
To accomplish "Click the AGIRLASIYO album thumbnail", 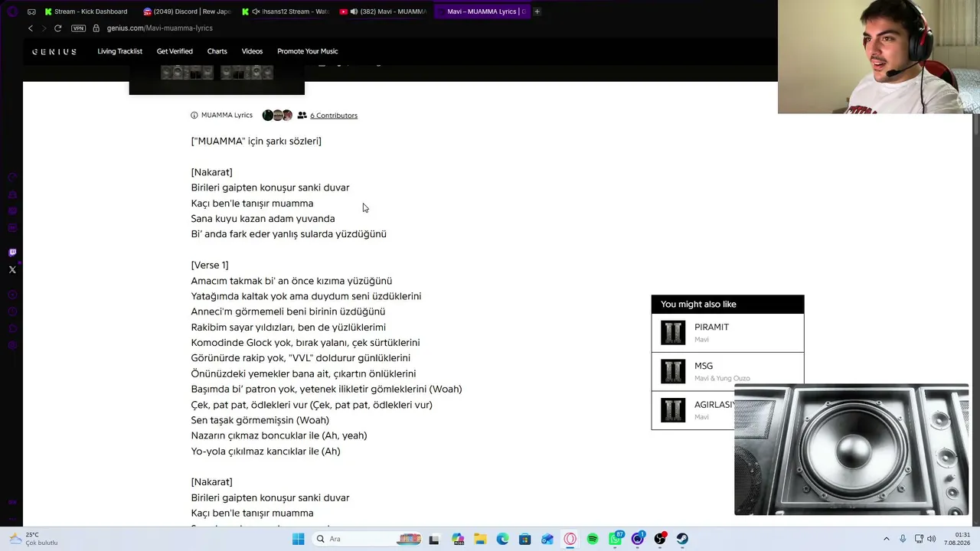I will tap(673, 410).
